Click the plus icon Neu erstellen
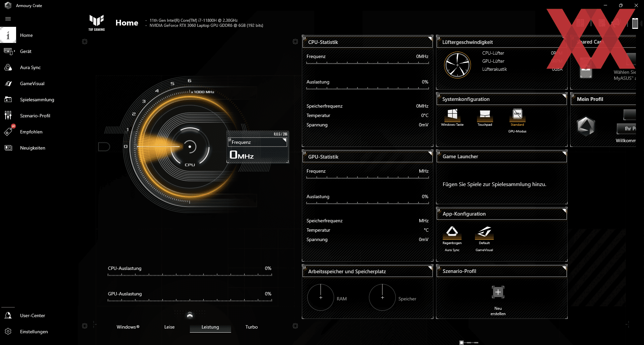Image resolution: width=644 pixels, height=345 pixels. coord(498,292)
